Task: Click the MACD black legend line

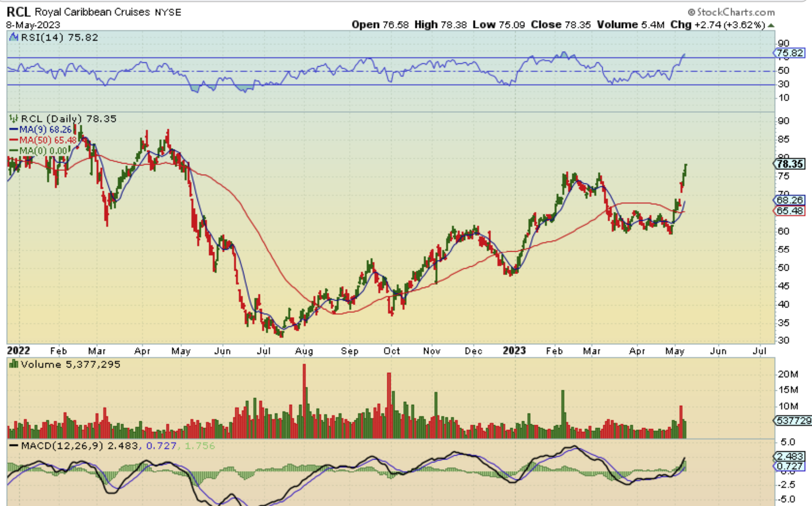Action: (x=14, y=446)
